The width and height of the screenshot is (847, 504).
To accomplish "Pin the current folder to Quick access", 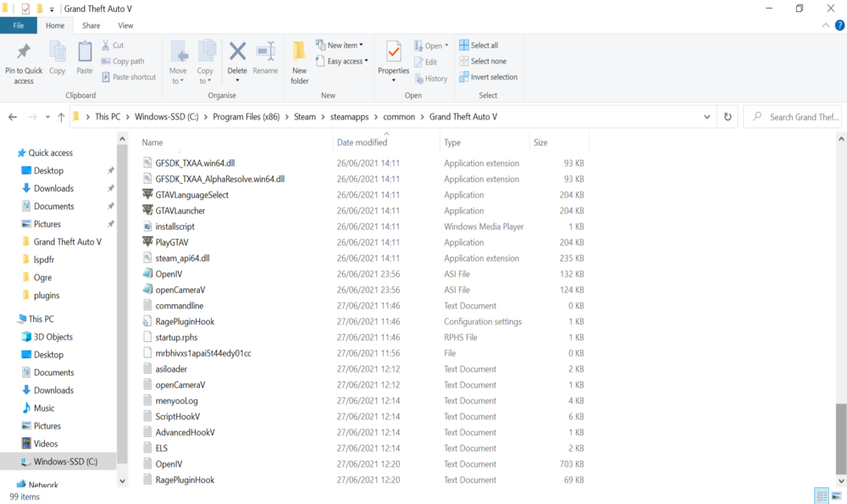I will point(23,59).
